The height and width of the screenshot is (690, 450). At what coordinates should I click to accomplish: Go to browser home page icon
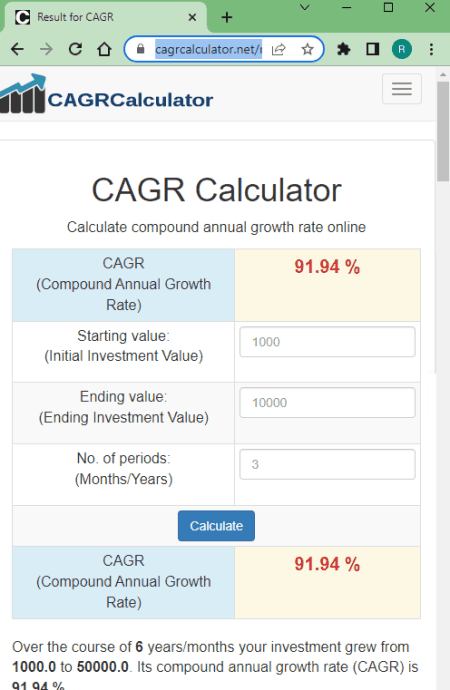(x=104, y=49)
